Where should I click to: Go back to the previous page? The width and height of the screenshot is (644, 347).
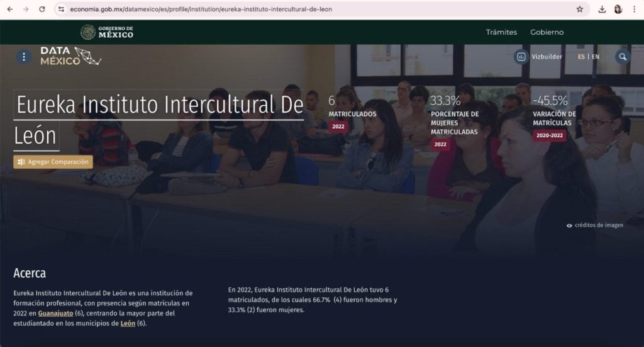click(x=10, y=9)
